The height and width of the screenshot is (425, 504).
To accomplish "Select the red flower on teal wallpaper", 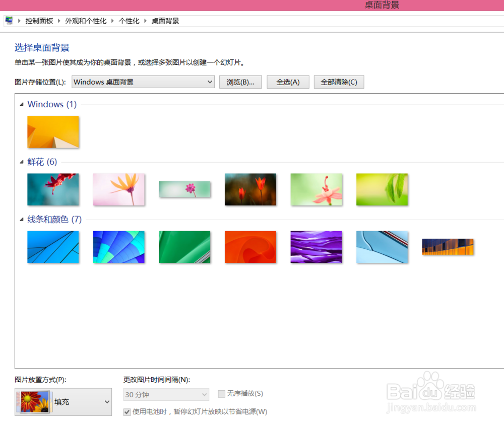I will pos(53,189).
